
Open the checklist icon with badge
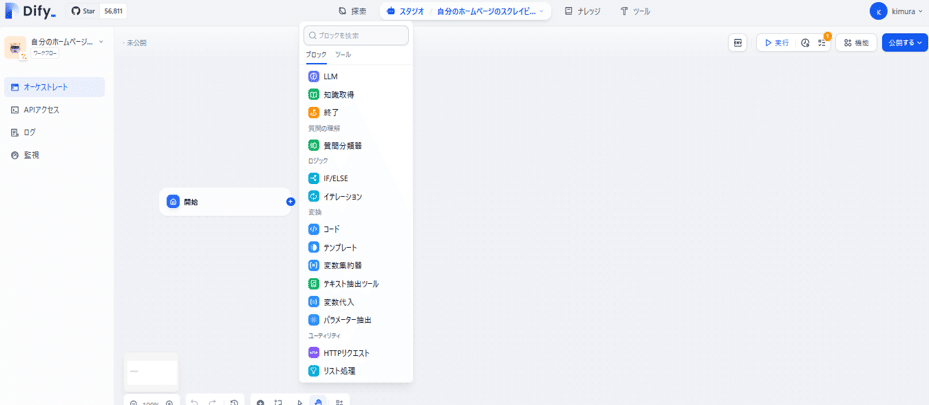pos(822,43)
